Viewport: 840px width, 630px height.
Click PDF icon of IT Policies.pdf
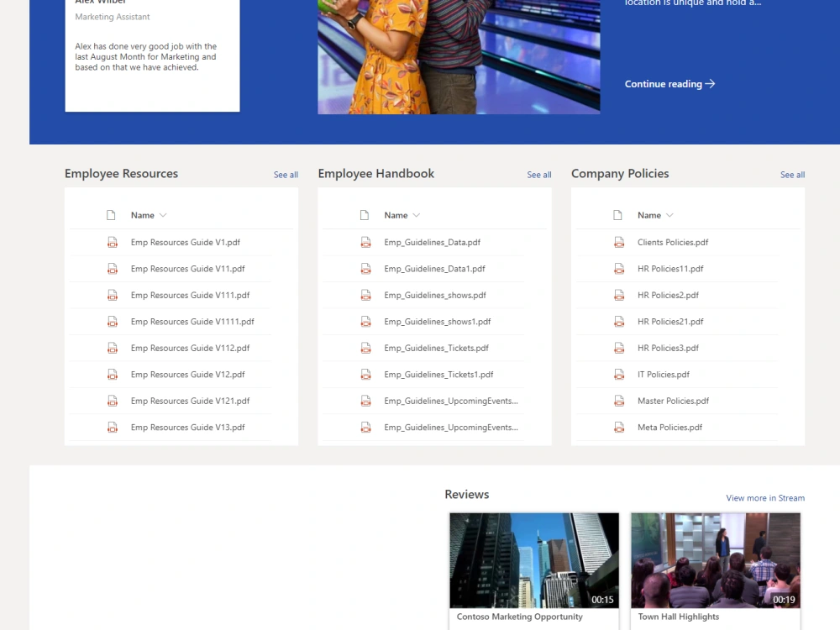619,375
